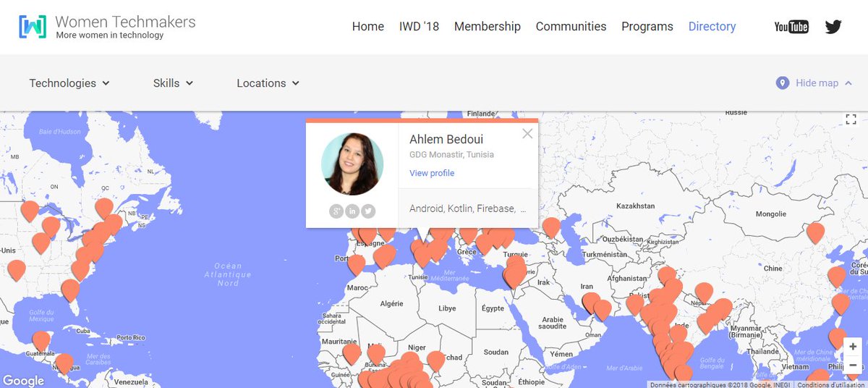Click the location pin icon beside Hide map
868x388 pixels.
(782, 83)
